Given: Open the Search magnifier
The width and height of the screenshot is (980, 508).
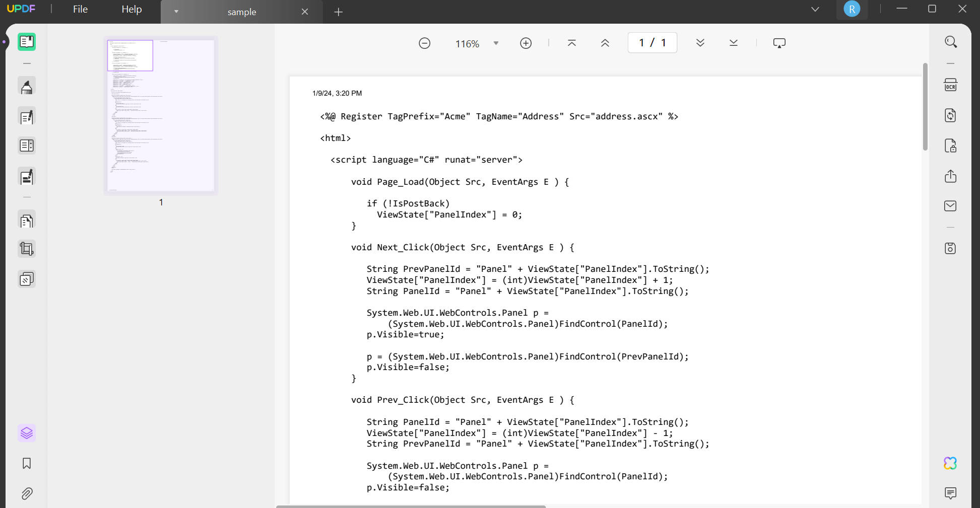Looking at the screenshot, I should 951,42.
